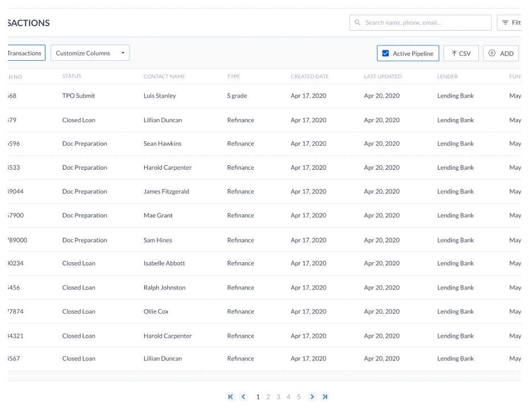Select page 5 in pagination

pos(299,397)
